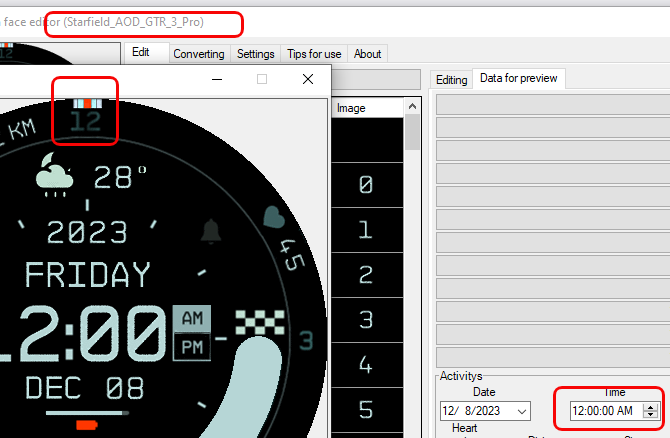This screenshot has width=670, height=438.
Task: Click the alarm bell icon on watch face
Action: click(211, 231)
